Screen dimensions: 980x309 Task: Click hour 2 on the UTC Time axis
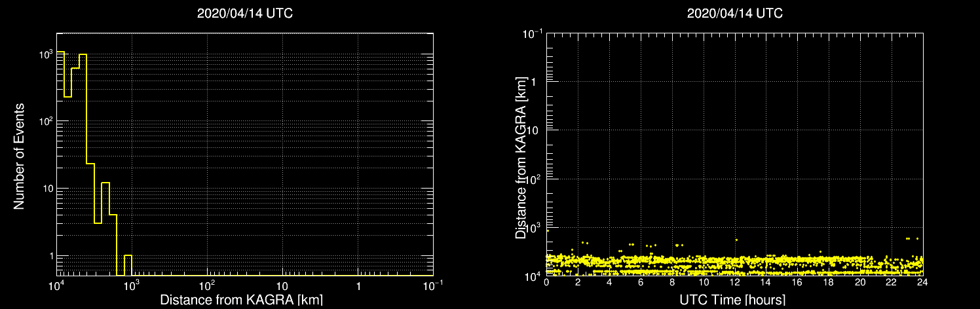pyautogui.click(x=578, y=282)
